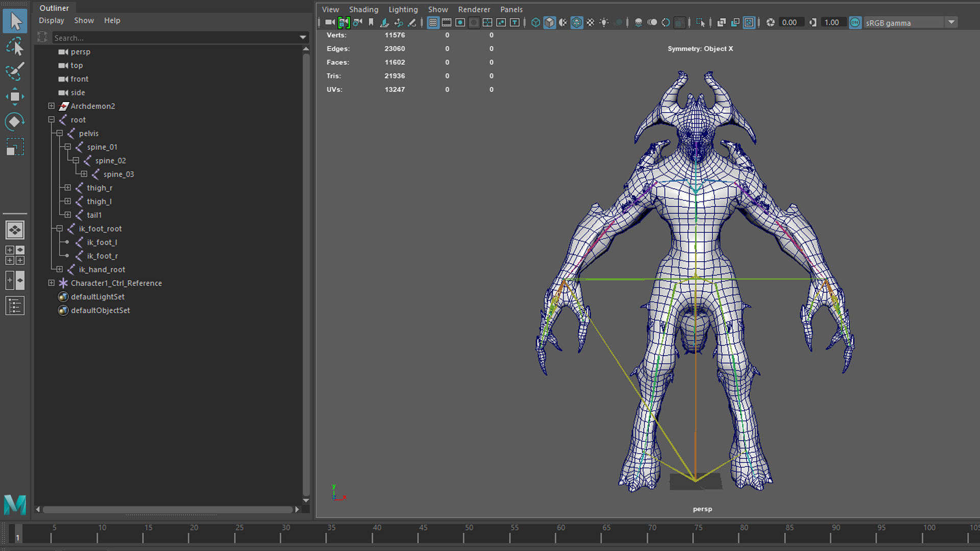This screenshot has height=551, width=980.
Task: Toggle the Resolution Gate overlay
Action: click(x=460, y=22)
